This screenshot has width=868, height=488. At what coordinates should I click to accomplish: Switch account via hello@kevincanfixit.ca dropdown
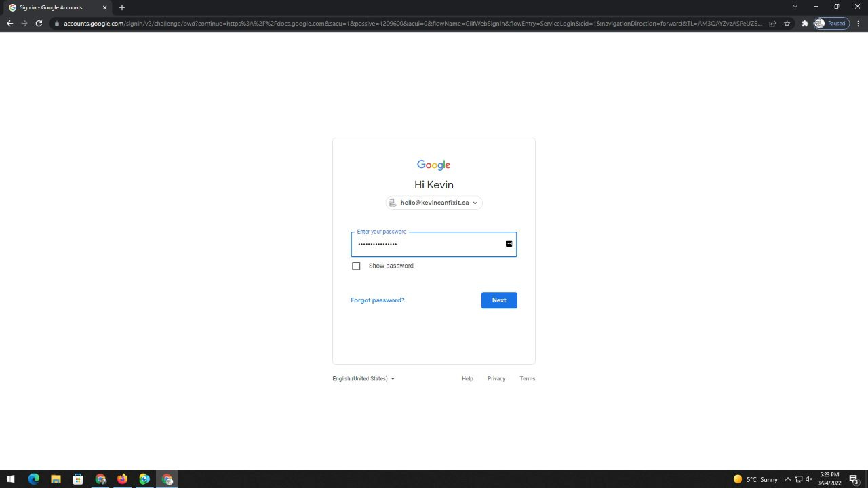tap(434, 203)
